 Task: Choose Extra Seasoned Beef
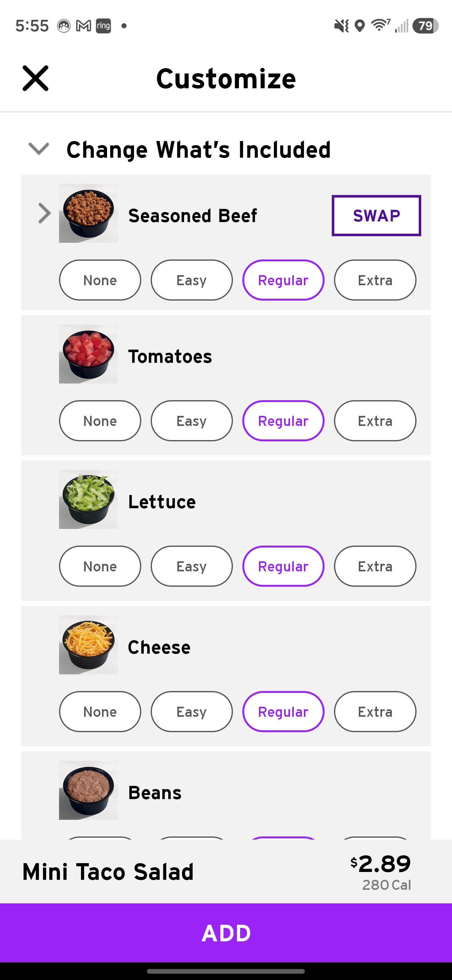[375, 280]
